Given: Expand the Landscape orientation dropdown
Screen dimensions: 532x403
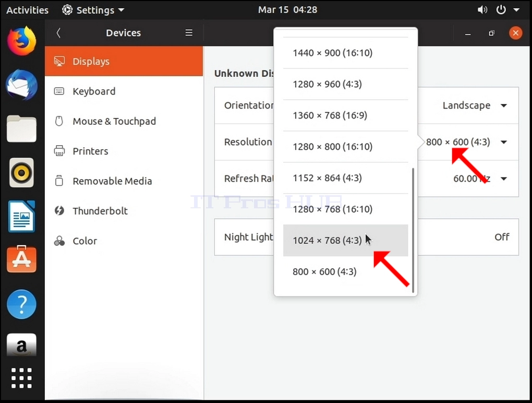Looking at the screenshot, I should pyautogui.click(x=475, y=105).
